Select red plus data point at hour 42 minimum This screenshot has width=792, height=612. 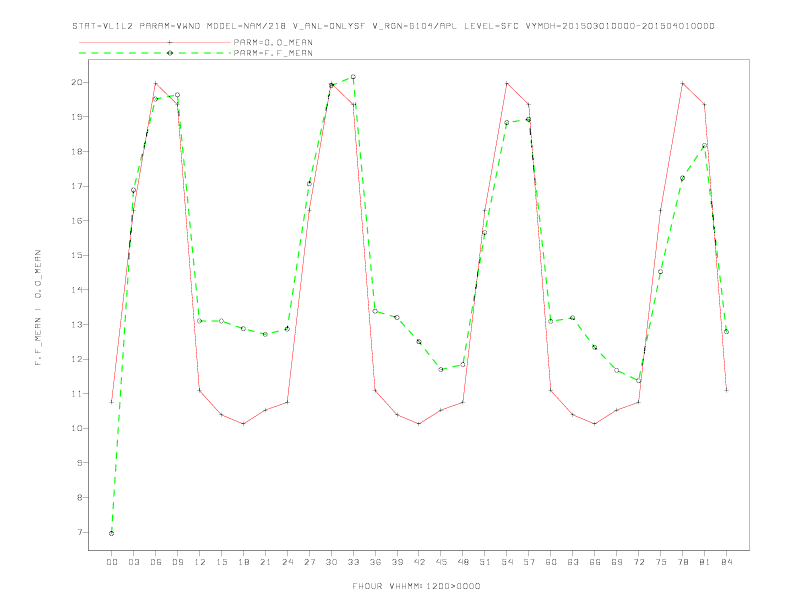pyautogui.click(x=419, y=424)
